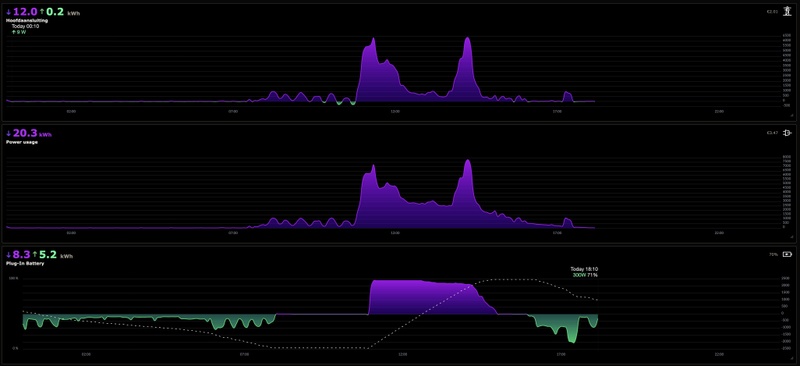Click the 8.3 battery charge total
This screenshot has width=800, height=366.
pyautogui.click(x=21, y=254)
